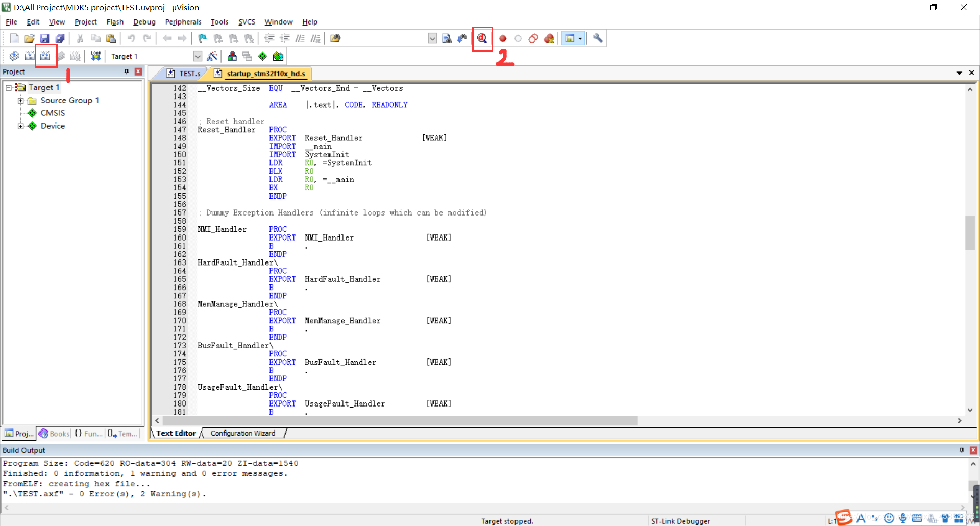Open the Configuration wrench

598,38
